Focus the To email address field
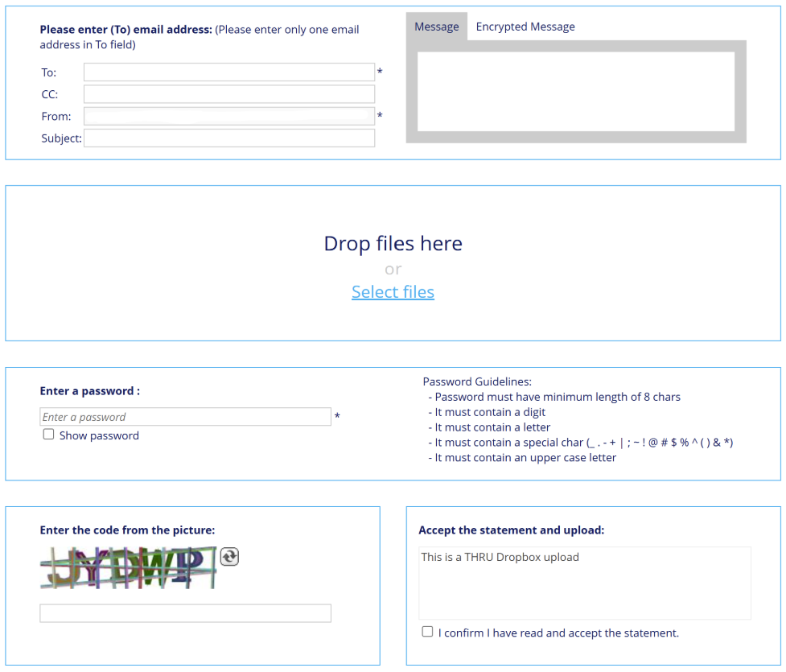Image resolution: width=786 pixels, height=672 pixels. (x=229, y=72)
